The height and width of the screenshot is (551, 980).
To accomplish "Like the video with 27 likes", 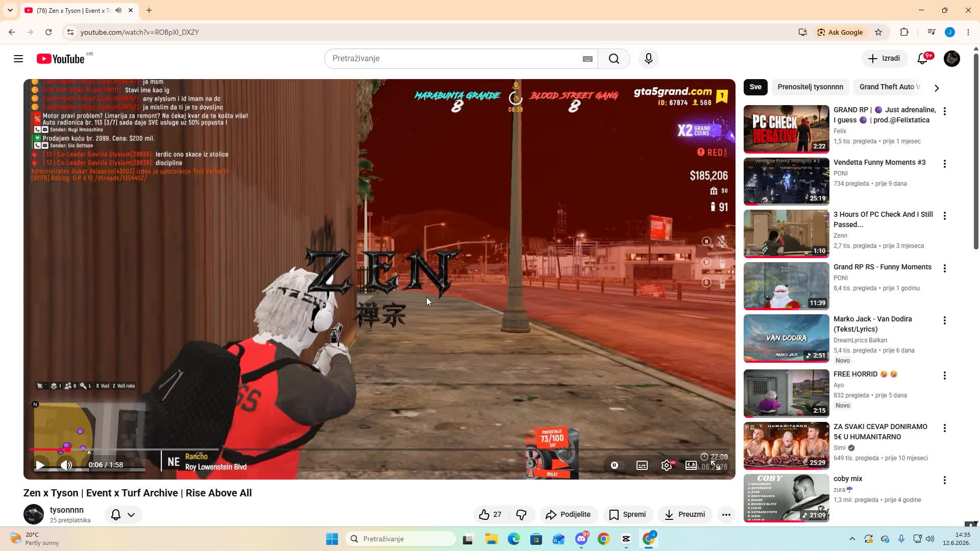I will coord(491,515).
